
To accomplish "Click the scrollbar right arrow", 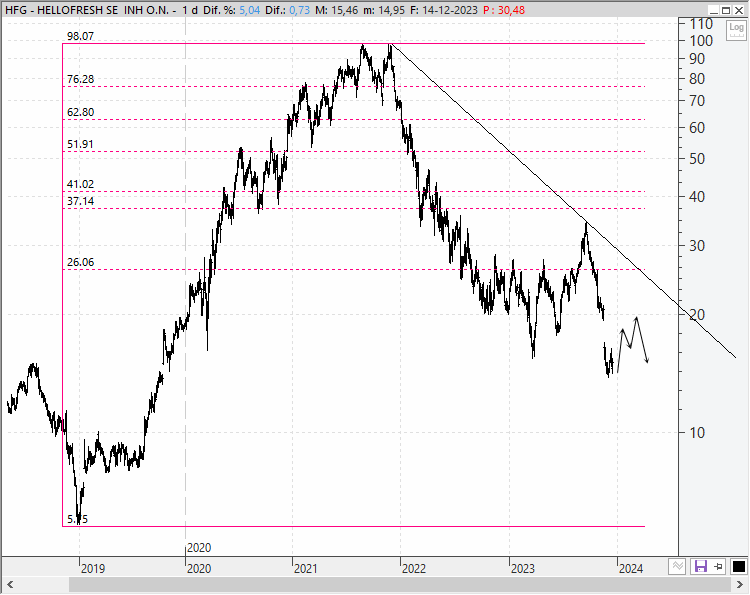I will point(739,584).
